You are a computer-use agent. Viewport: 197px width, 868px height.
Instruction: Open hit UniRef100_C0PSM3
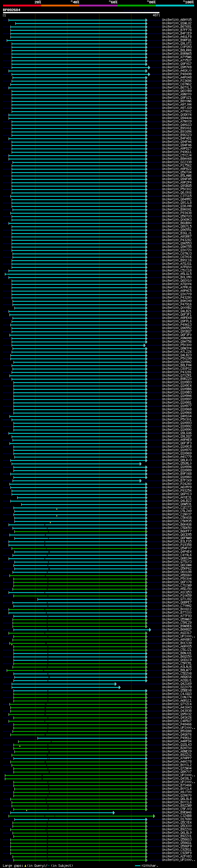177,47
